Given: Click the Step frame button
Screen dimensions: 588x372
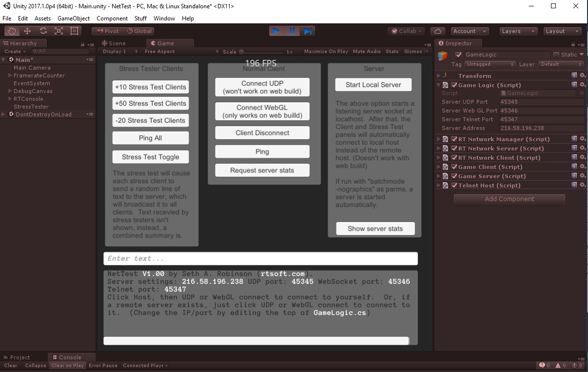Looking at the screenshot, I should point(308,31).
